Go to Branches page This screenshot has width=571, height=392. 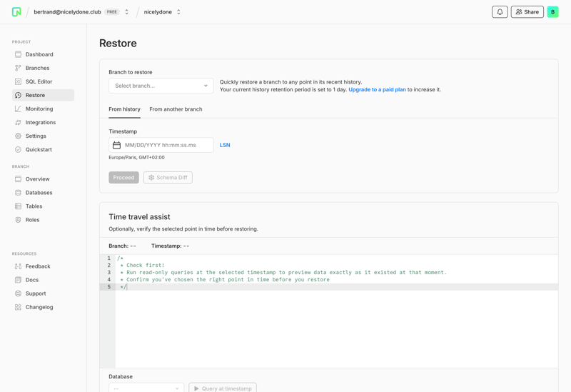43,68
